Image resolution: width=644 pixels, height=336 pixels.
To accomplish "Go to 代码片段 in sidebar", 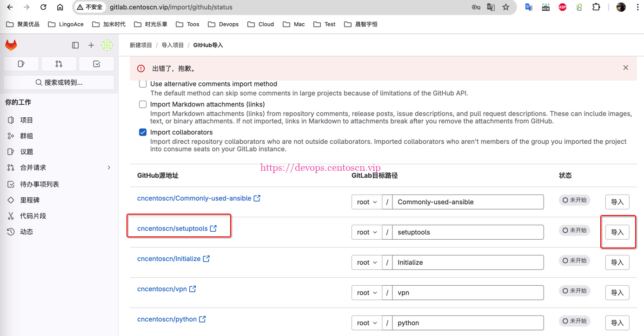I will [x=33, y=216].
